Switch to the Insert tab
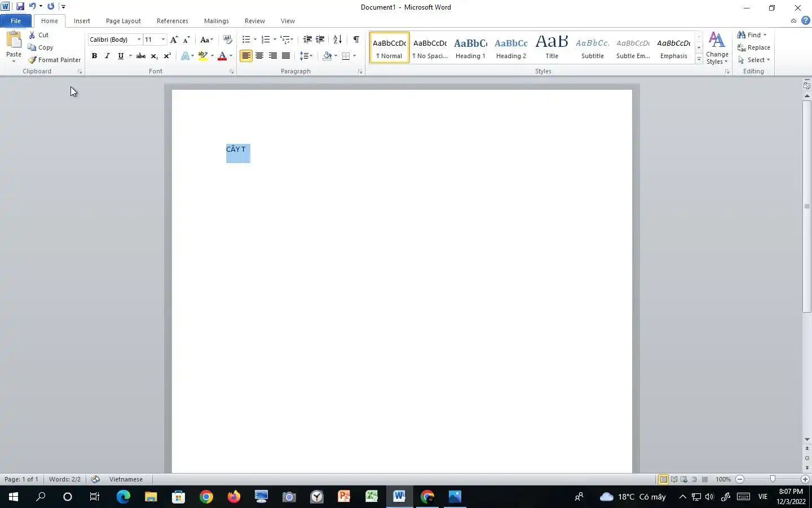 [82, 21]
